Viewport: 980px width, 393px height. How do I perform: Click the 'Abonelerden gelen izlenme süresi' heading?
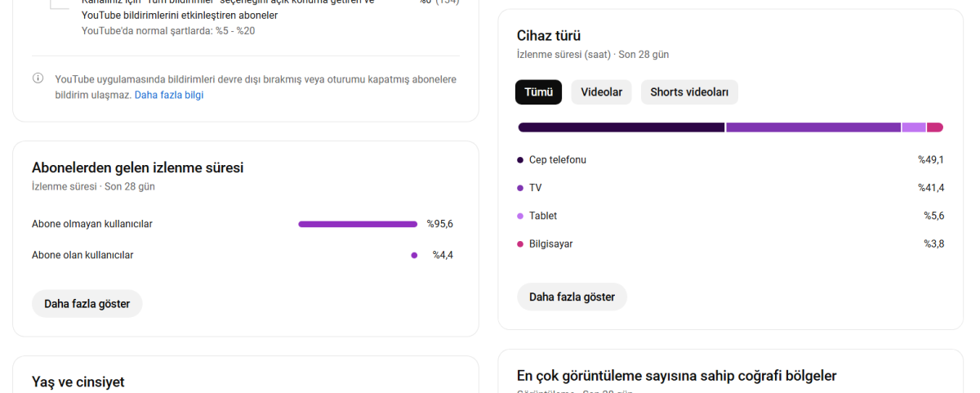coord(138,167)
